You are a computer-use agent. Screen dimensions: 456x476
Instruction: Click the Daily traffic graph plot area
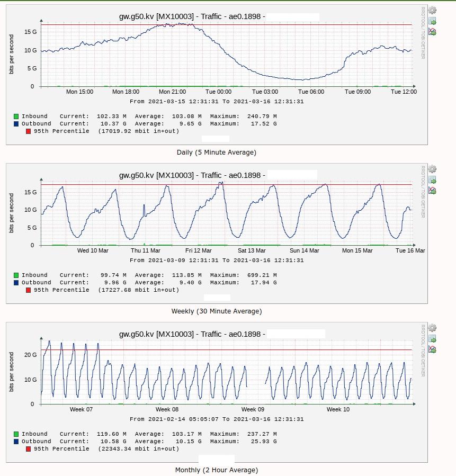227,54
